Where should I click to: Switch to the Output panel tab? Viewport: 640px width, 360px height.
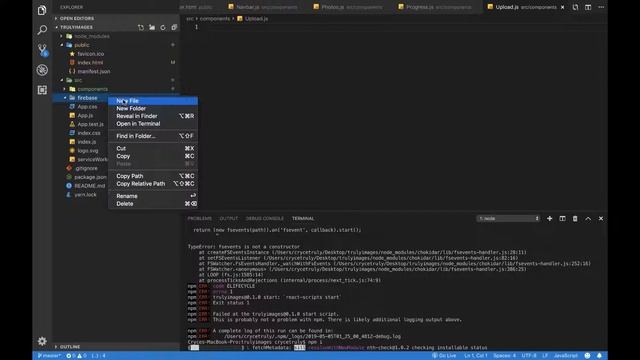tap(229, 219)
